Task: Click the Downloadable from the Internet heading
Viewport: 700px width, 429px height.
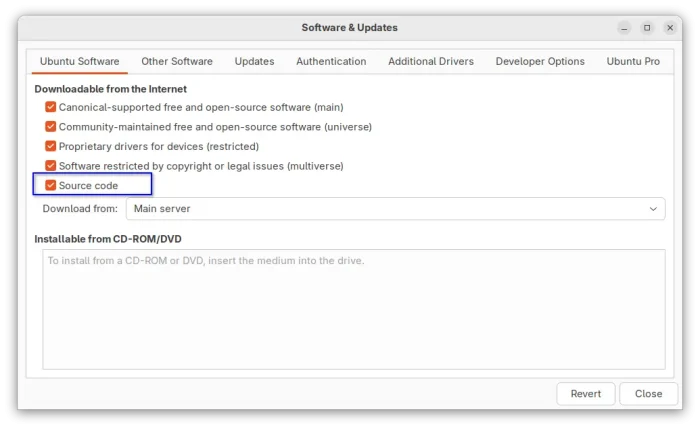Action: coord(111,89)
